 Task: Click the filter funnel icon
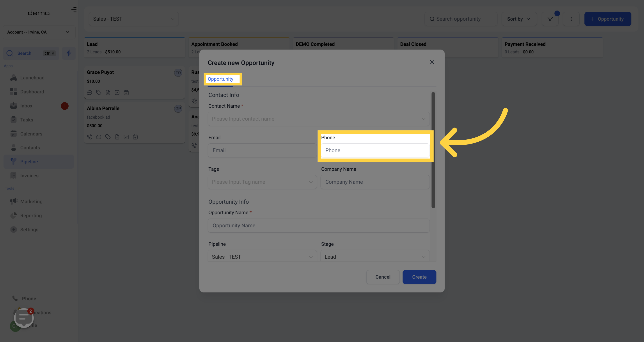tap(550, 19)
